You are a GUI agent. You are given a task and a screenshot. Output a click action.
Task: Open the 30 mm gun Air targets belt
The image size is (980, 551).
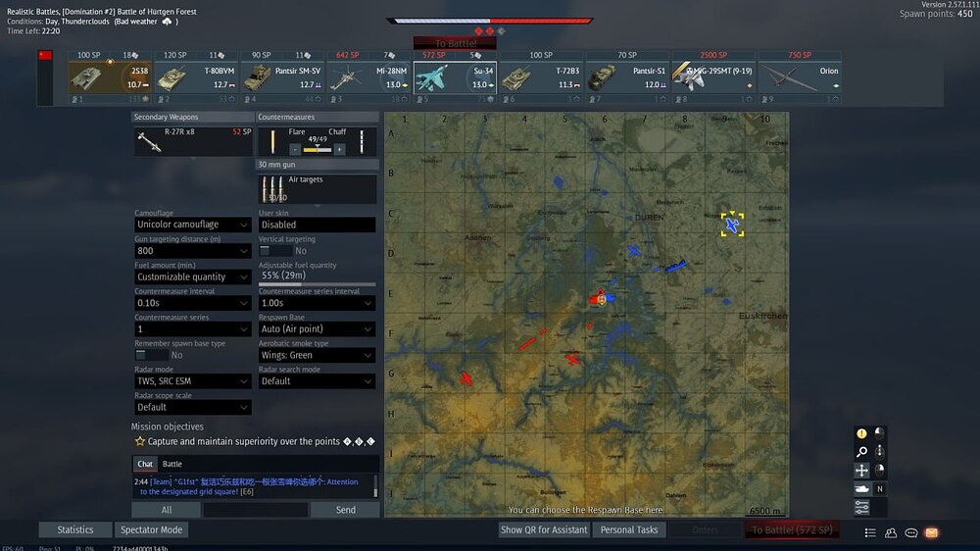pos(317,189)
